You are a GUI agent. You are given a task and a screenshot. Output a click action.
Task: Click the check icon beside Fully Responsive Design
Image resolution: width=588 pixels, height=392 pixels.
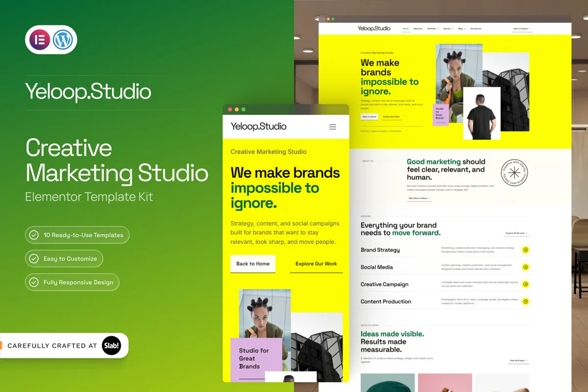(34, 282)
